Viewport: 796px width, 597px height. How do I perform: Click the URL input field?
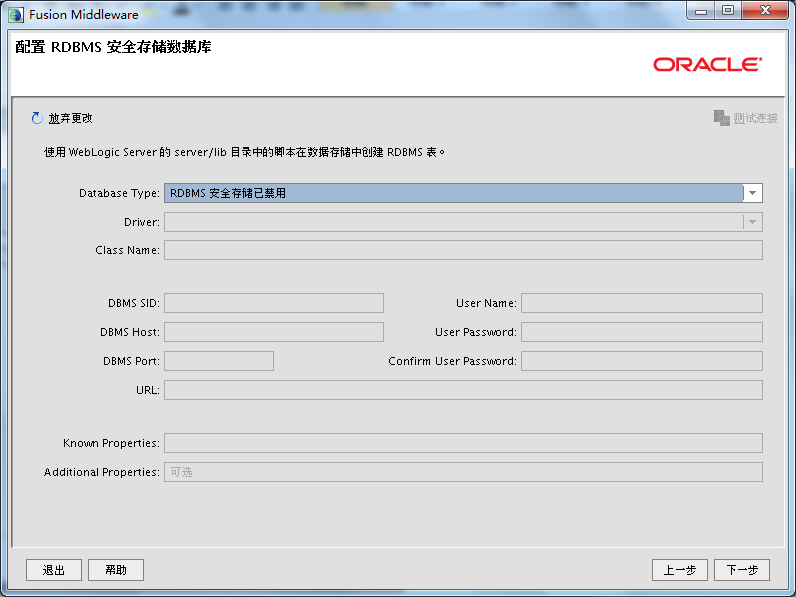coord(463,390)
